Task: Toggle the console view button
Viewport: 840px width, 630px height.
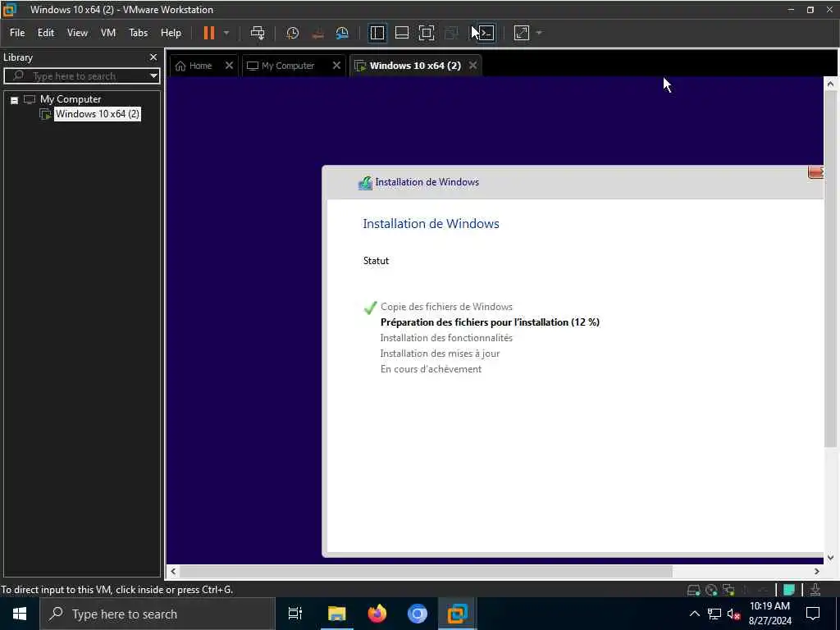Action: pos(486,33)
